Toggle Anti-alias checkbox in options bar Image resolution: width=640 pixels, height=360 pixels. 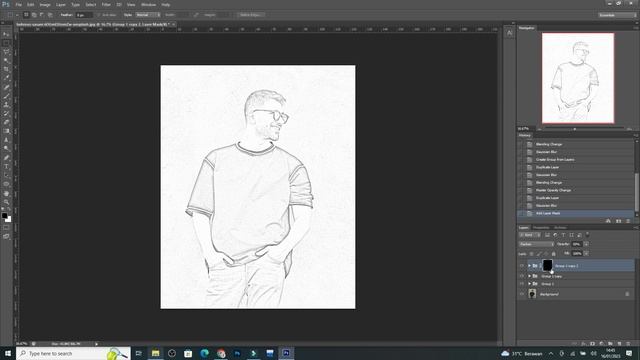(x=99, y=15)
